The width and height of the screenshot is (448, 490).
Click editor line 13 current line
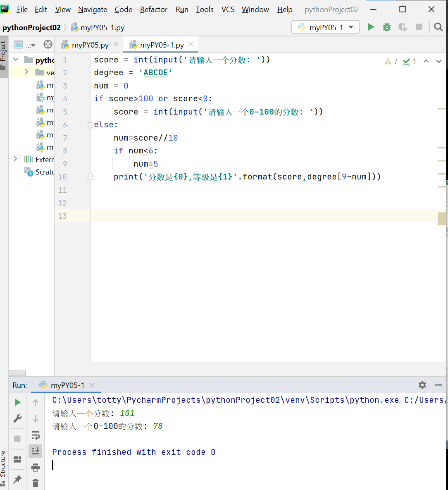coord(266,216)
